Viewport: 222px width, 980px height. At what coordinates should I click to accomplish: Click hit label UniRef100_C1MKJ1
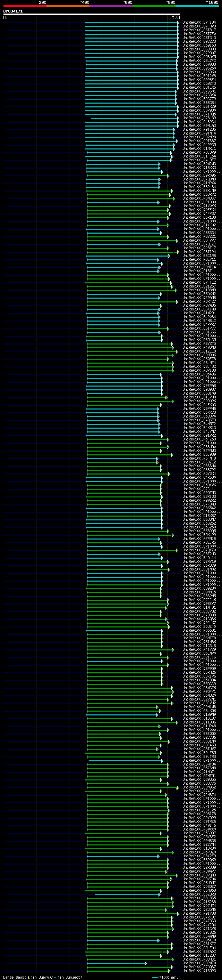(199, 148)
